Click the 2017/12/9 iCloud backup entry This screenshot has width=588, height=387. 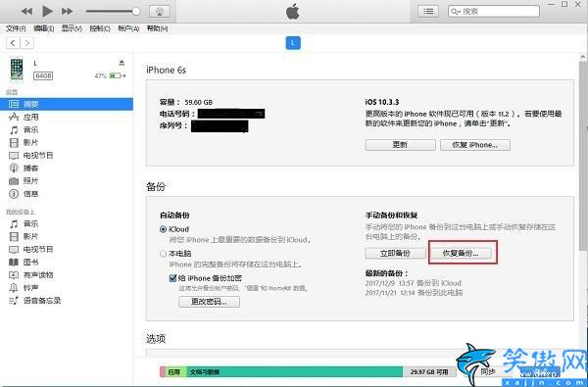tap(414, 283)
